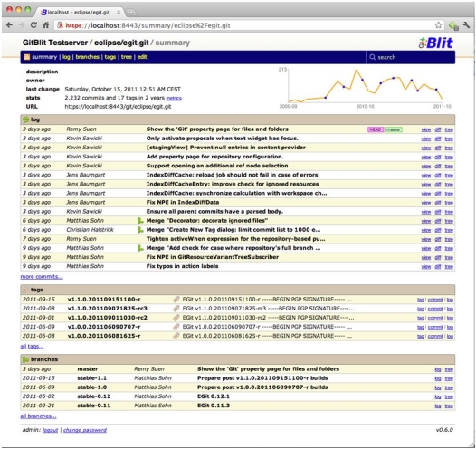Click the summary icon in navigation bar
The width and height of the screenshot is (476, 449).
[27, 57]
